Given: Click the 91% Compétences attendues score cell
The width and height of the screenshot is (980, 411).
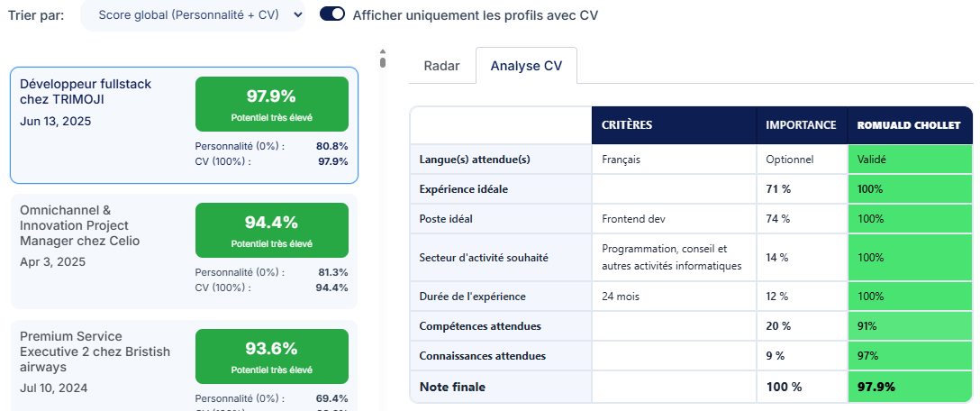Looking at the screenshot, I should click(910, 326).
